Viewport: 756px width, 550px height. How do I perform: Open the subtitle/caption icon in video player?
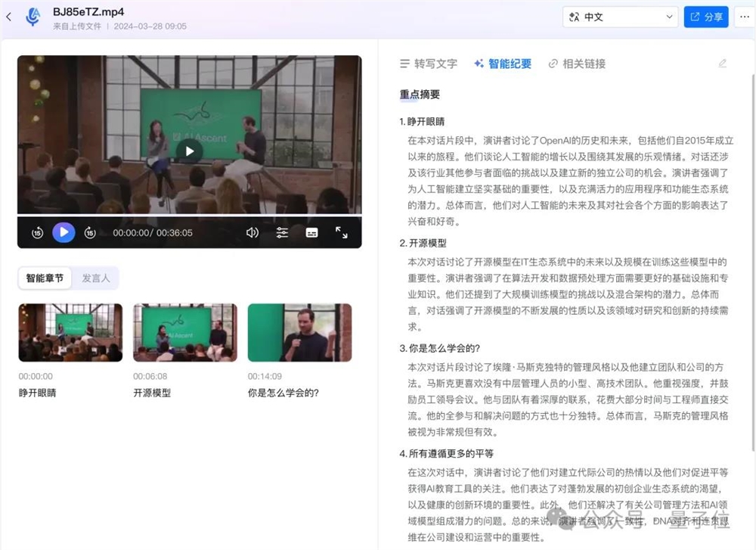point(311,233)
